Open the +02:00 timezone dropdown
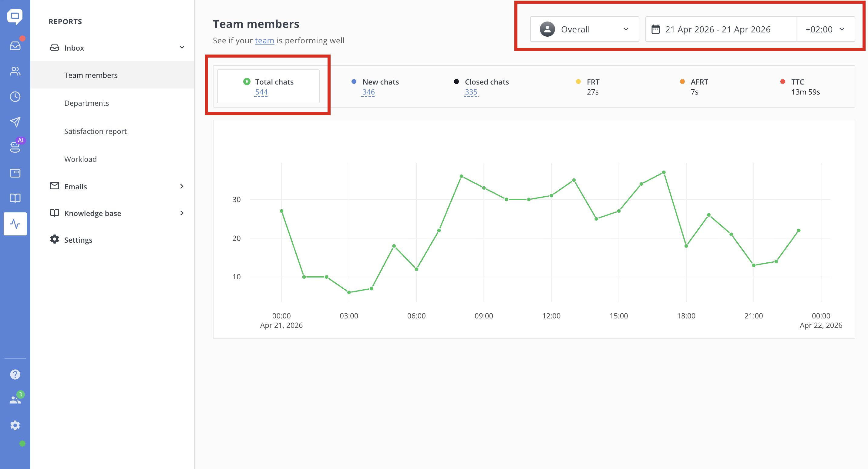 pyautogui.click(x=825, y=29)
